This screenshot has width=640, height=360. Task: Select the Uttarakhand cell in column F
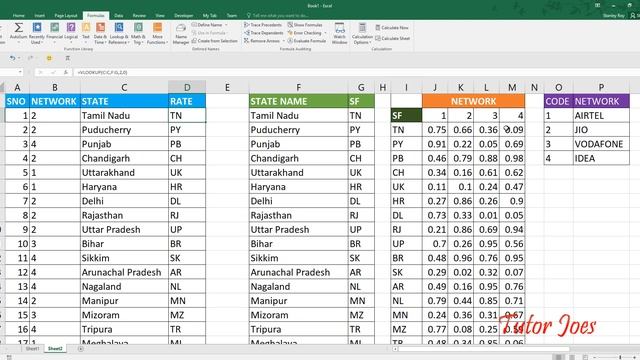pos(298,173)
